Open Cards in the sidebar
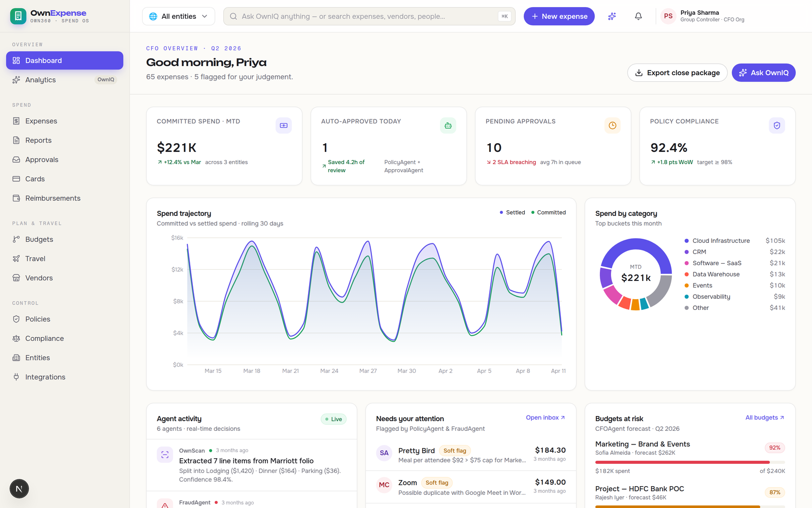 tap(64, 179)
